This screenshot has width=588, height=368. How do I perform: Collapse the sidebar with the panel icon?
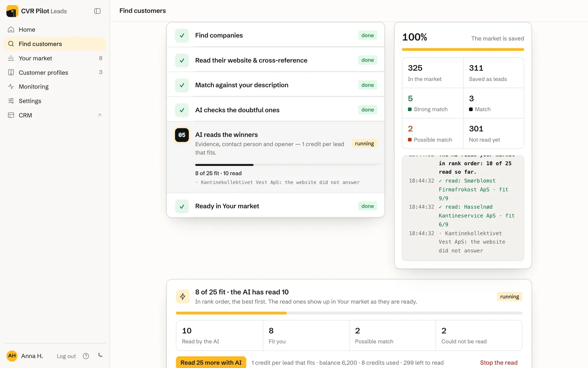point(97,11)
